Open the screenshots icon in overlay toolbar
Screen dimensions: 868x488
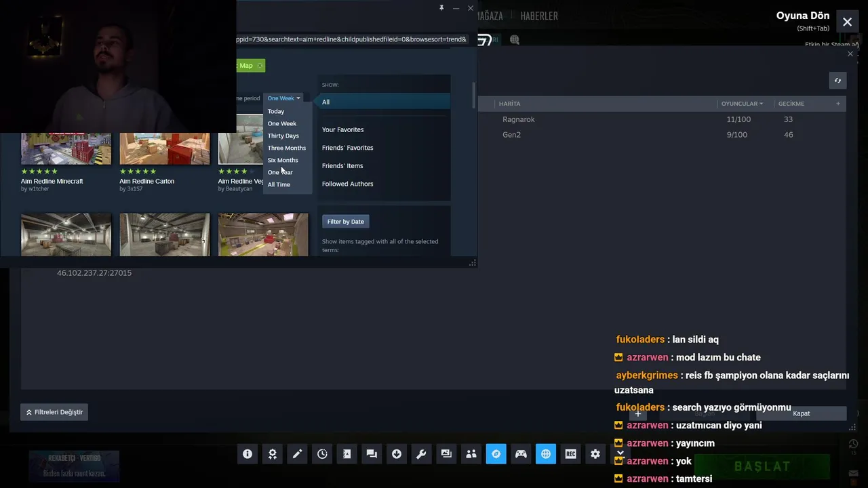click(446, 454)
